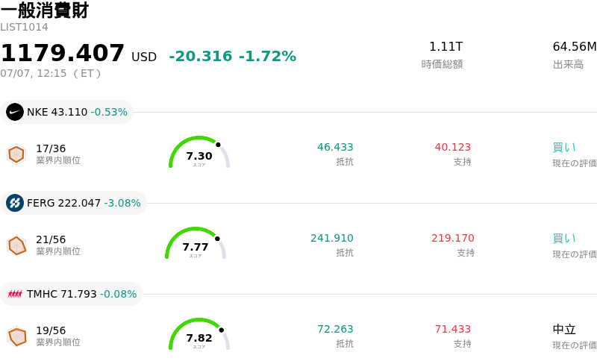Viewport: 597px width, 364px height.
Task: Click the 64.56M volume value
Action: coord(575,46)
